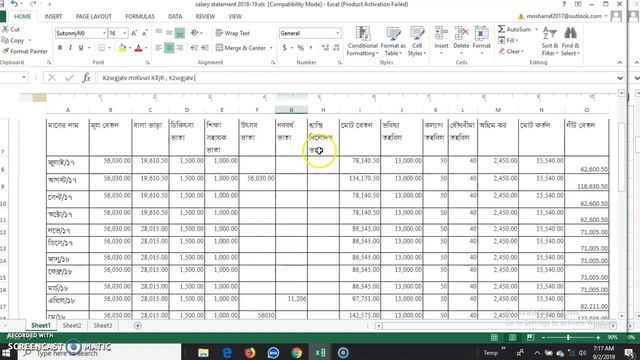Open File Explorer from the taskbar
This screenshot has height=360, width=640.
click(x=203, y=353)
